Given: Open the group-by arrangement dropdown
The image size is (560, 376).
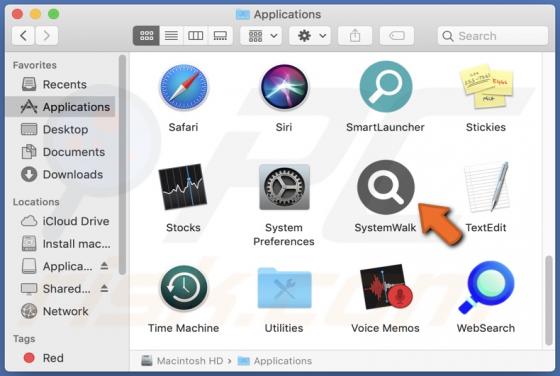Looking at the screenshot, I should point(261,36).
